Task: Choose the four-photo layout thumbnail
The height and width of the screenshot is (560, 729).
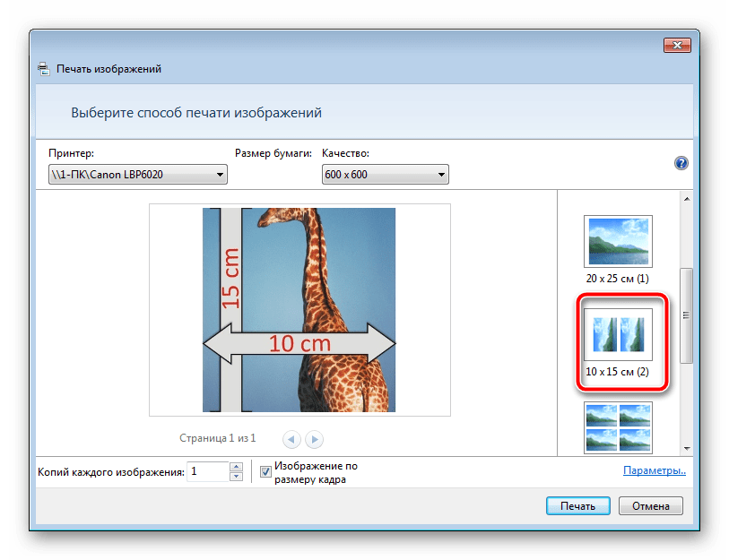Action: (x=618, y=426)
